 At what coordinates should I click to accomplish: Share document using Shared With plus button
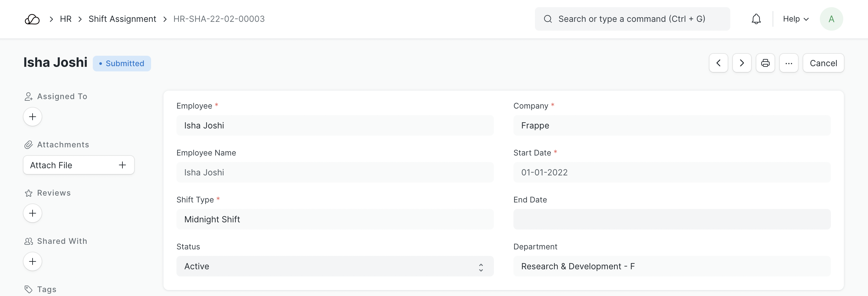click(x=32, y=261)
